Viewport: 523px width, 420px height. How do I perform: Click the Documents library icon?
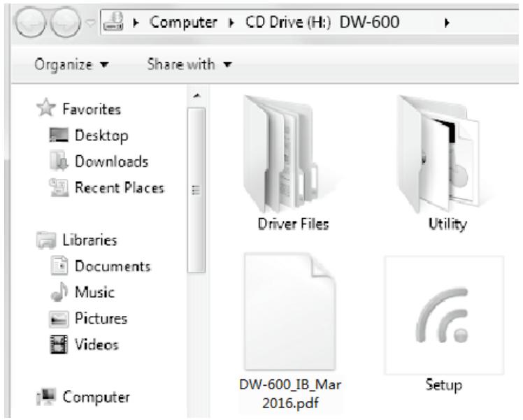59,266
